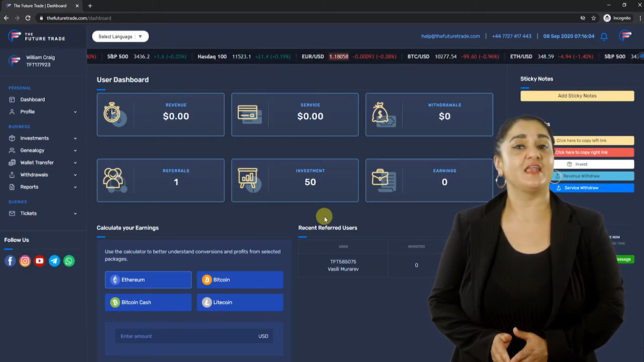Click the Earnings briefcase icon
The height and width of the screenshot is (362, 644).
click(x=384, y=180)
